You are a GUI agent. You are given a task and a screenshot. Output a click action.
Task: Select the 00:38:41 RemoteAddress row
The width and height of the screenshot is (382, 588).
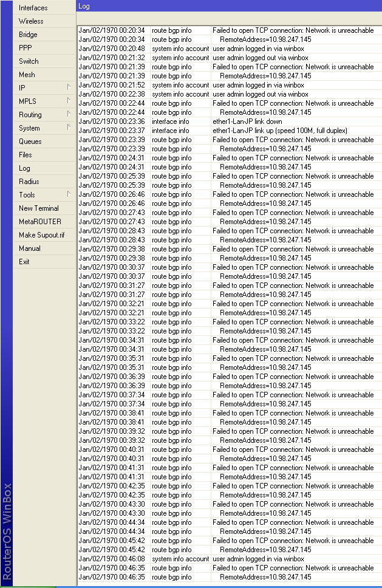pyautogui.click(x=230, y=422)
